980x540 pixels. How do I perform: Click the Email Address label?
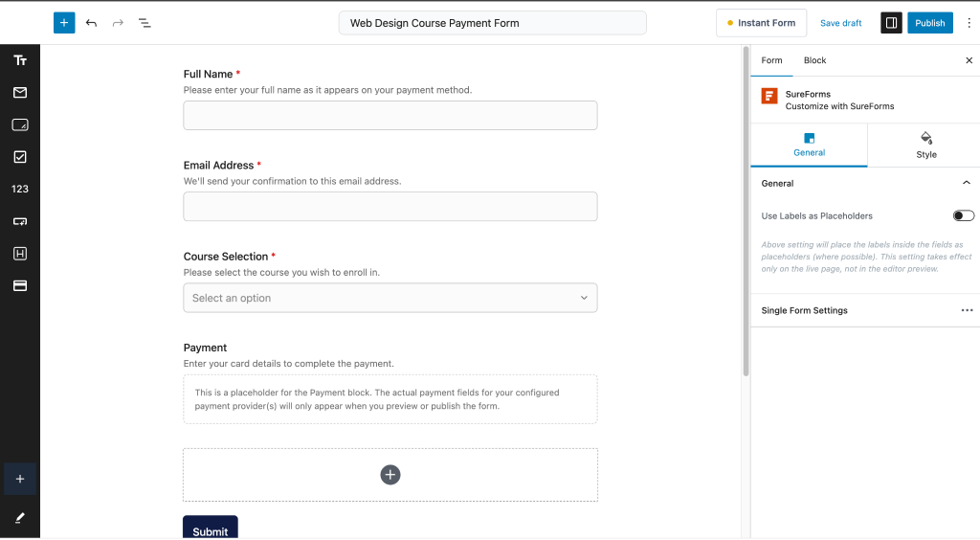tap(218, 165)
